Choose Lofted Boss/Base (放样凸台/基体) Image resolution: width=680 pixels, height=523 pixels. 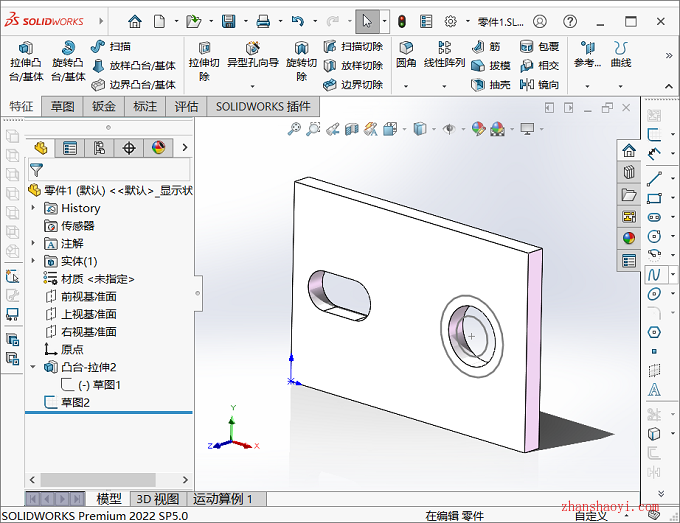[x=134, y=65]
